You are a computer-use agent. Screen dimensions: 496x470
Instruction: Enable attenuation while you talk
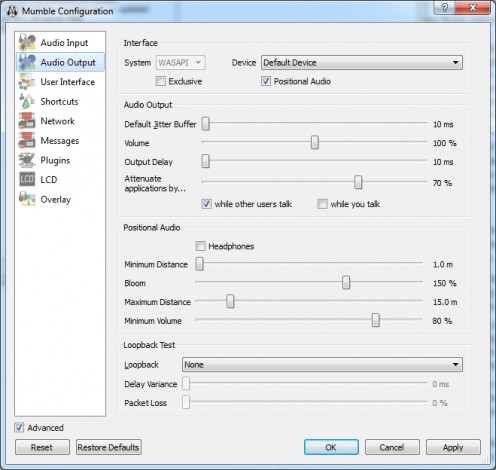point(322,204)
